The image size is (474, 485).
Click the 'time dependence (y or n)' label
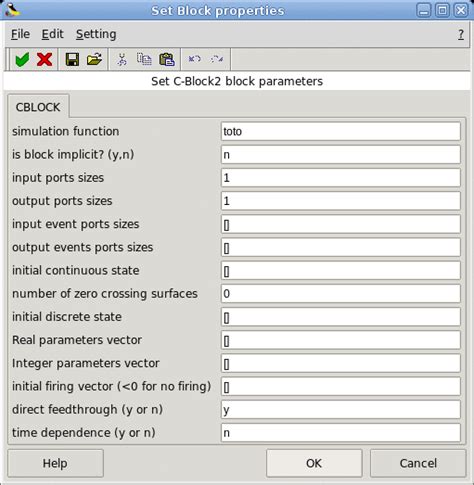(84, 433)
